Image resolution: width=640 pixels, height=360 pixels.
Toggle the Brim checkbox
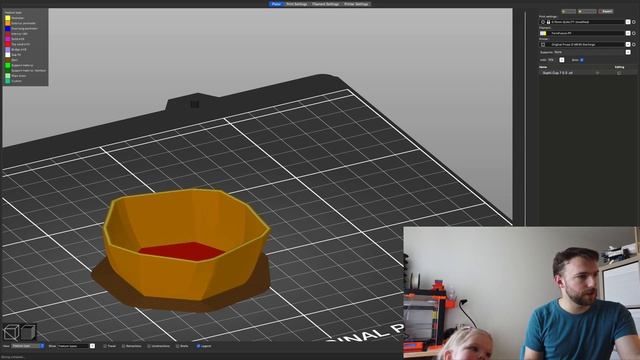(x=582, y=60)
